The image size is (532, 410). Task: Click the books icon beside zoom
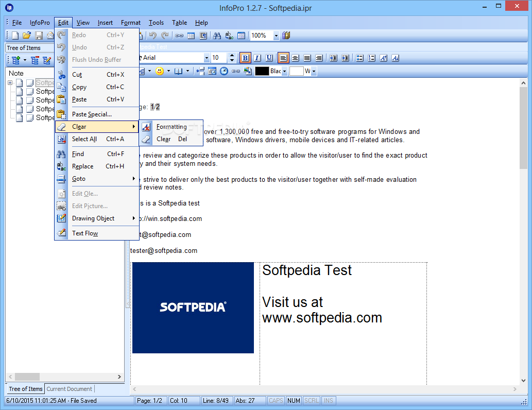pos(286,36)
